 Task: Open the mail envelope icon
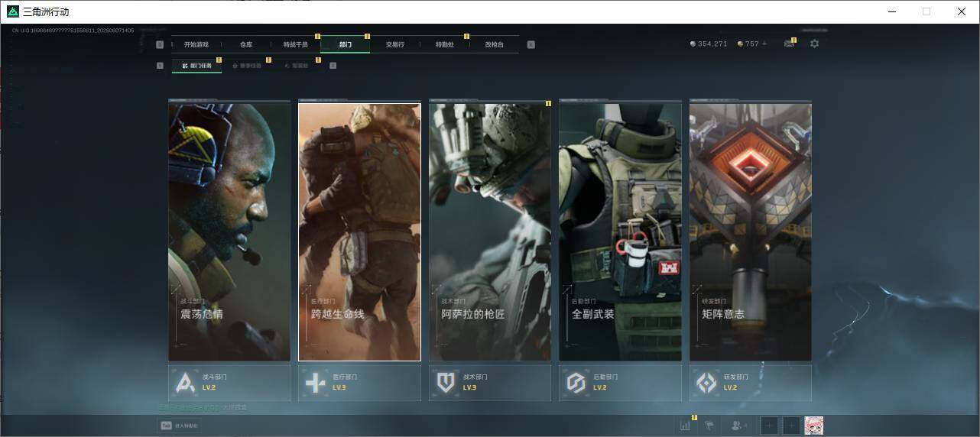[789, 44]
